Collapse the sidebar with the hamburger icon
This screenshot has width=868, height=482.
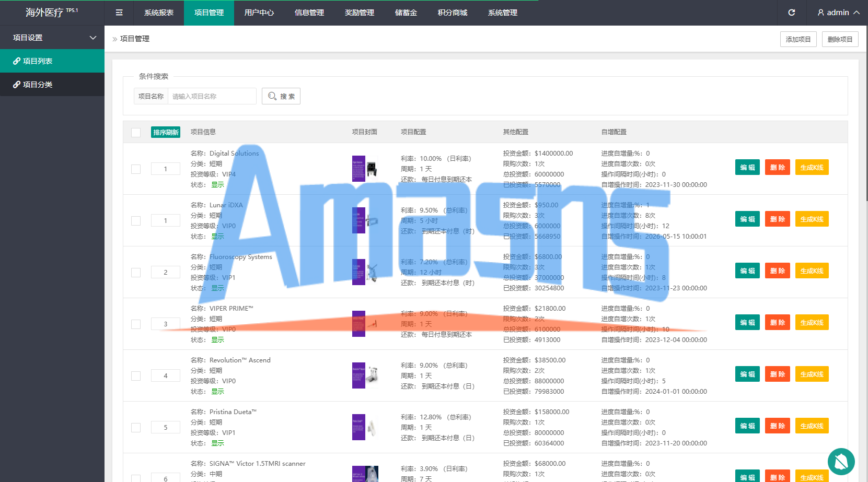coord(119,13)
